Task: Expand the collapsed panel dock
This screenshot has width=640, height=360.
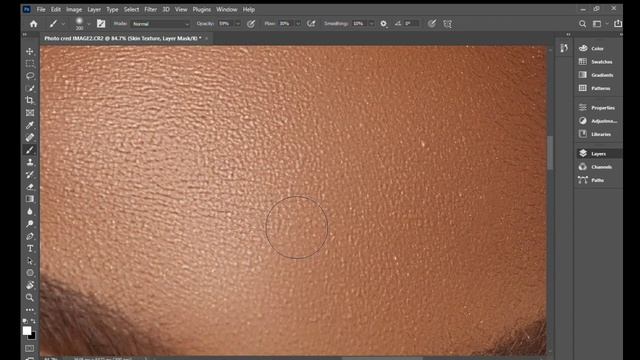Action: [x=568, y=34]
